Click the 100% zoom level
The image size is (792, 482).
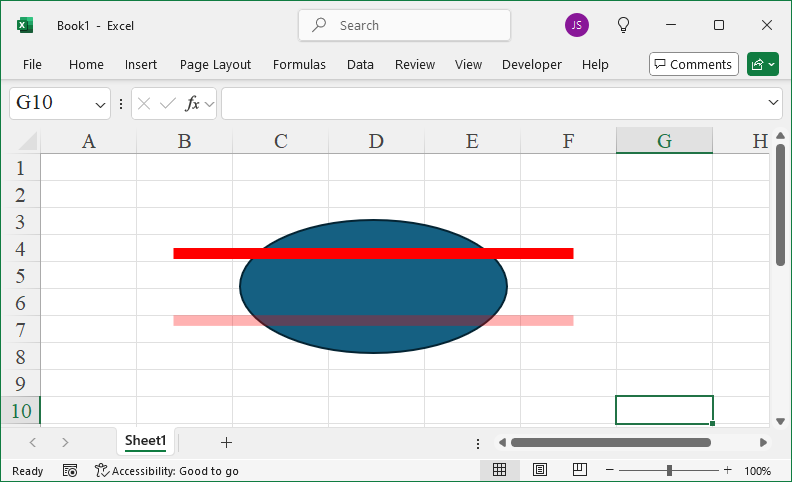757,471
